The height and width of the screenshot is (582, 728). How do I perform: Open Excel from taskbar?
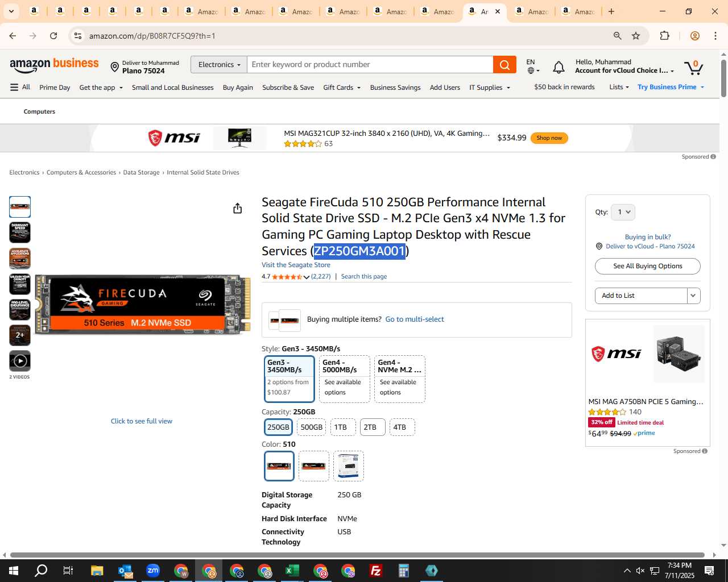(x=292, y=571)
